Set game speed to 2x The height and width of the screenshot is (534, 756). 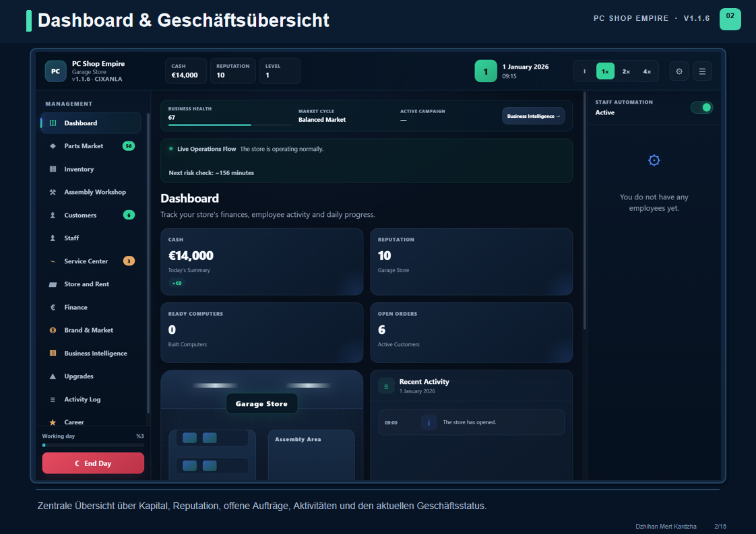(627, 71)
